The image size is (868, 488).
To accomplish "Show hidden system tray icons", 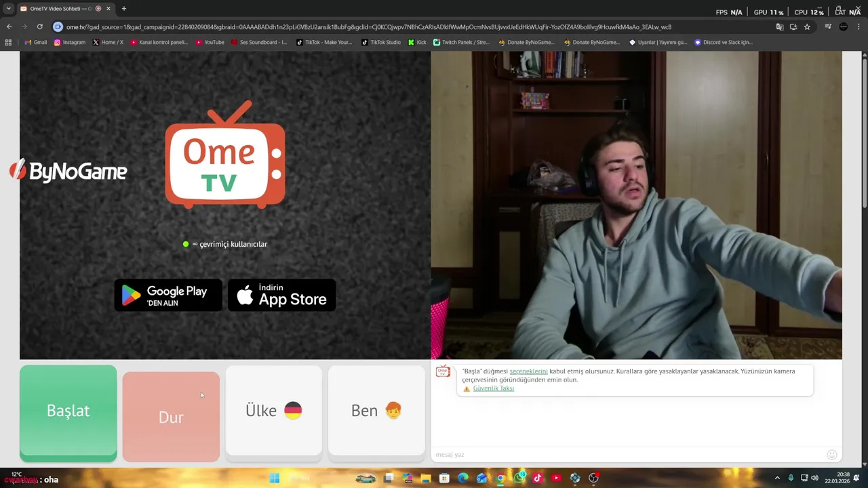I will pyautogui.click(x=777, y=478).
